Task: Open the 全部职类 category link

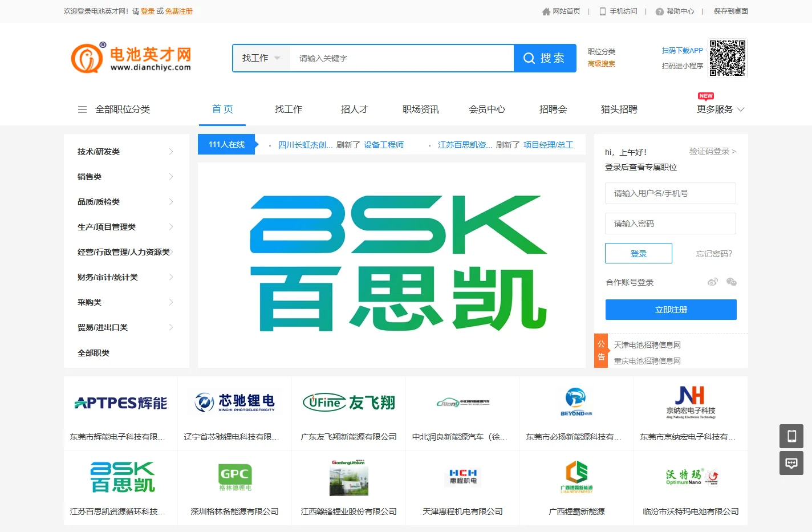Action: tap(94, 353)
